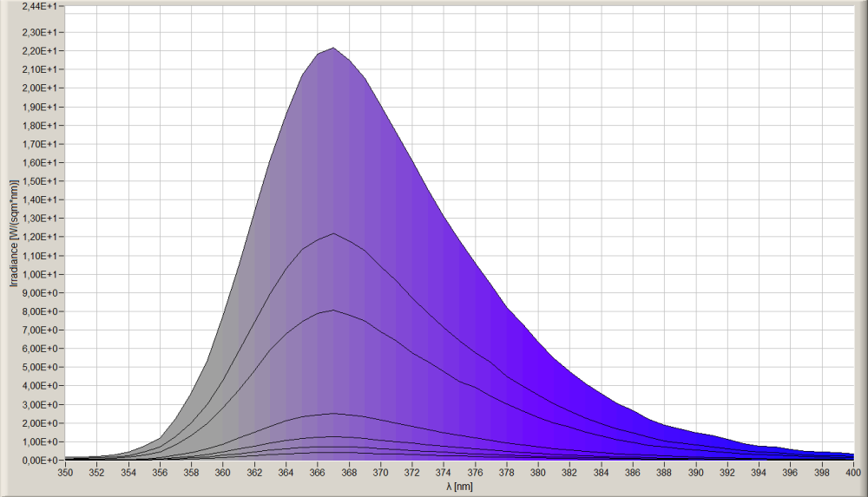This screenshot has width=868, height=497.
Task: Click the x-axis label 350
Action: (65, 473)
